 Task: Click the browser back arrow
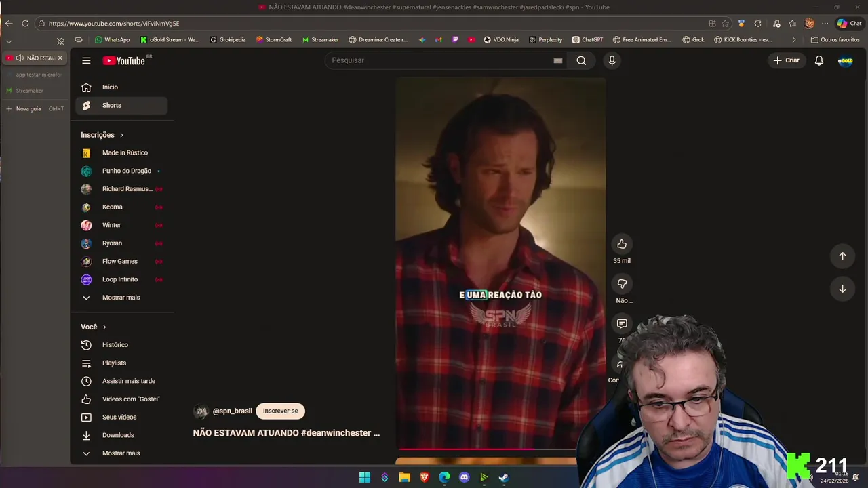pyautogui.click(x=9, y=23)
